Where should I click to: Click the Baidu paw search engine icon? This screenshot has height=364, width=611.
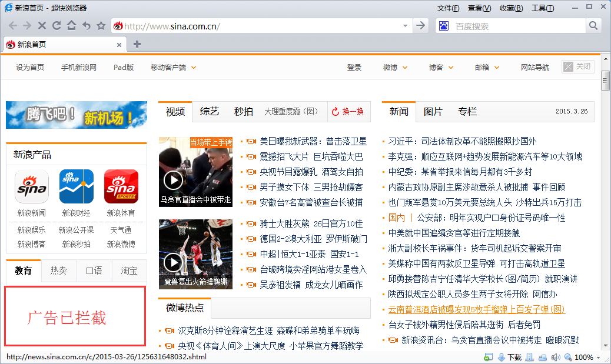pyautogui.click(x=443, y=26)
